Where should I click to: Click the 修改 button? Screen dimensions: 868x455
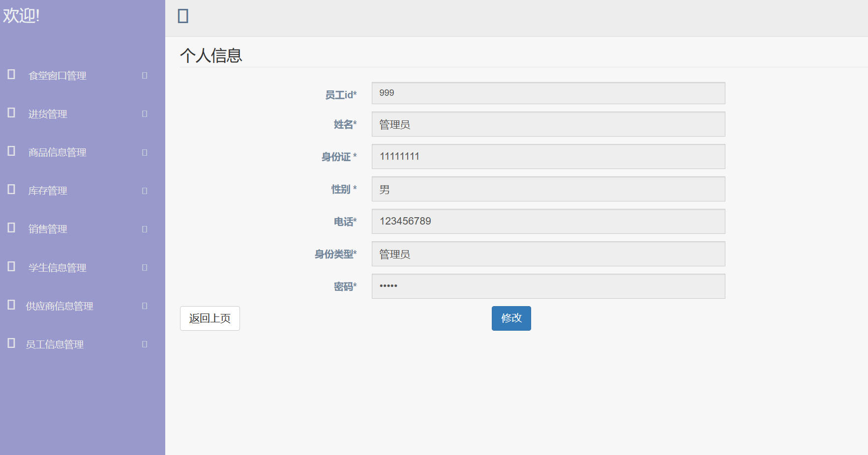click(511, 318)
